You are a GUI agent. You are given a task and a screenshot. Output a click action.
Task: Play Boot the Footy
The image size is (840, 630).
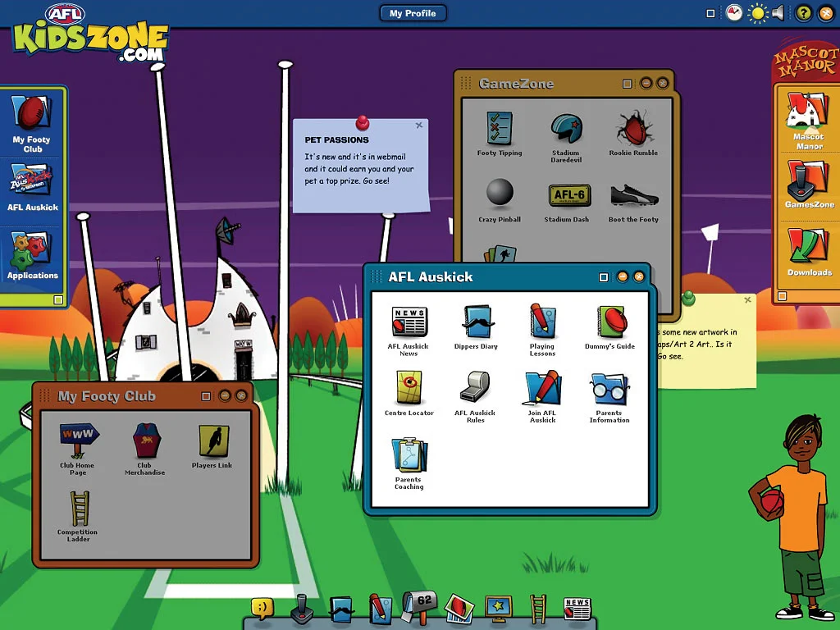tap(634, 203)
